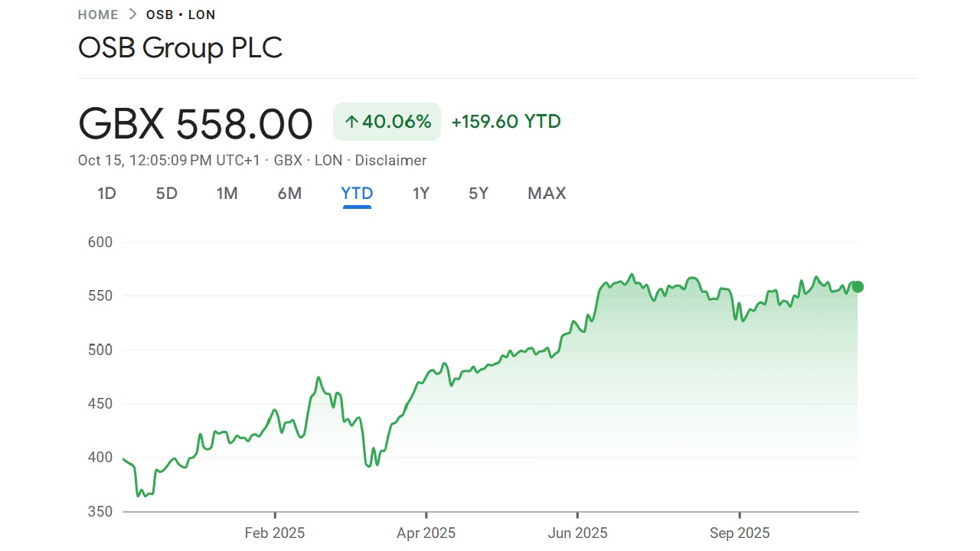
Task: Click the breadcrumb chevron separator
Action: point(132,14)
